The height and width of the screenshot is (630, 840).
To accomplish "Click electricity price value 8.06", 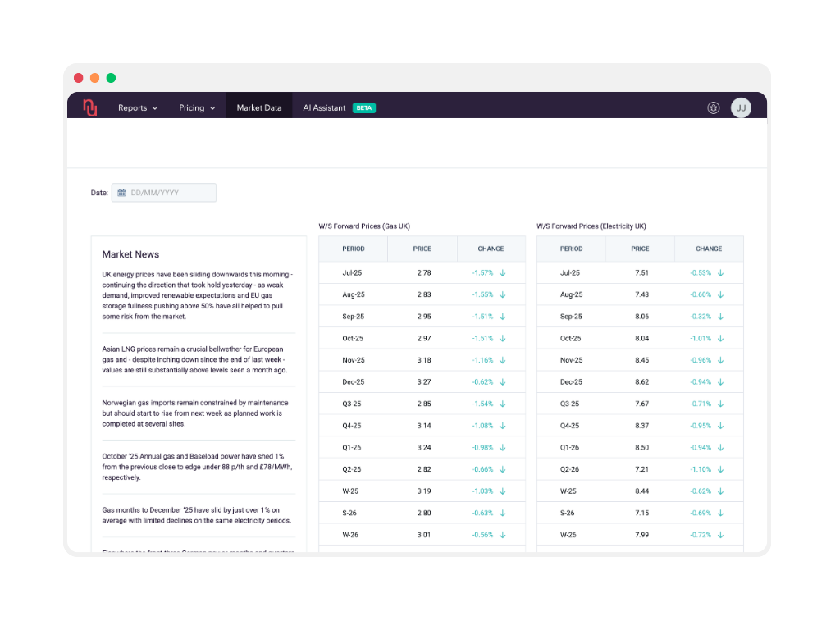I will coord(641,317).
